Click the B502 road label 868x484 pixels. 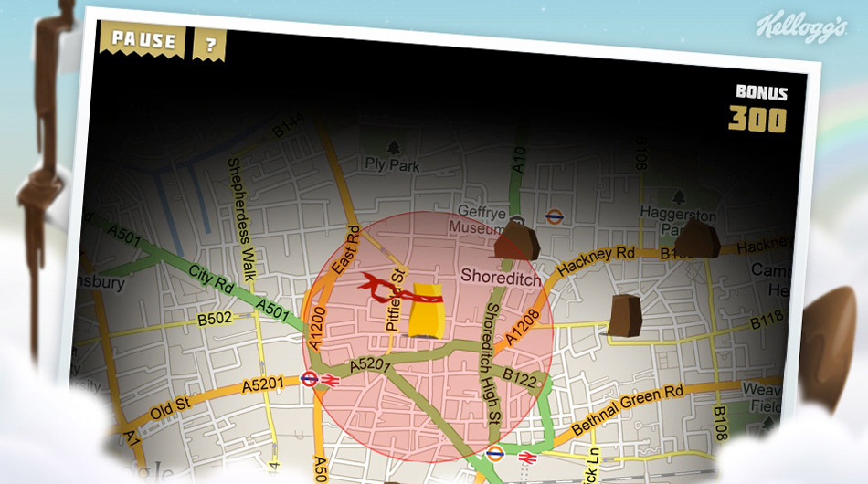[x=216, y=320]
